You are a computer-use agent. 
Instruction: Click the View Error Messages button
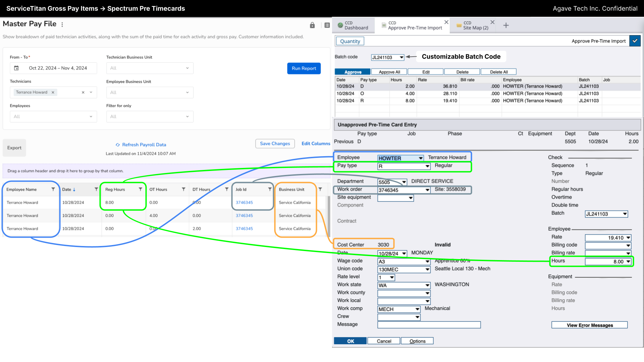[x=590, y=325]
